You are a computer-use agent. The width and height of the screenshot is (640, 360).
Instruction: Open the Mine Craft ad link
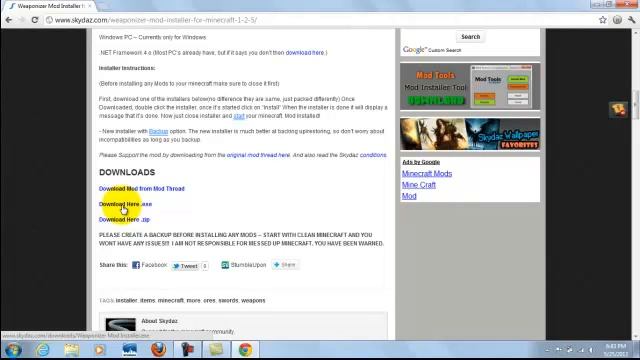(418, 185)
